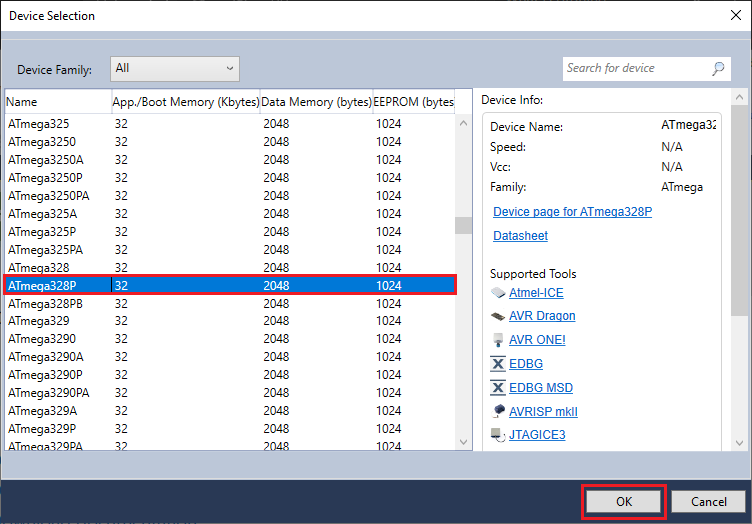Click device list scroll down arrow
This screenshot has height=524, width=752.
(x=463, y=442)
